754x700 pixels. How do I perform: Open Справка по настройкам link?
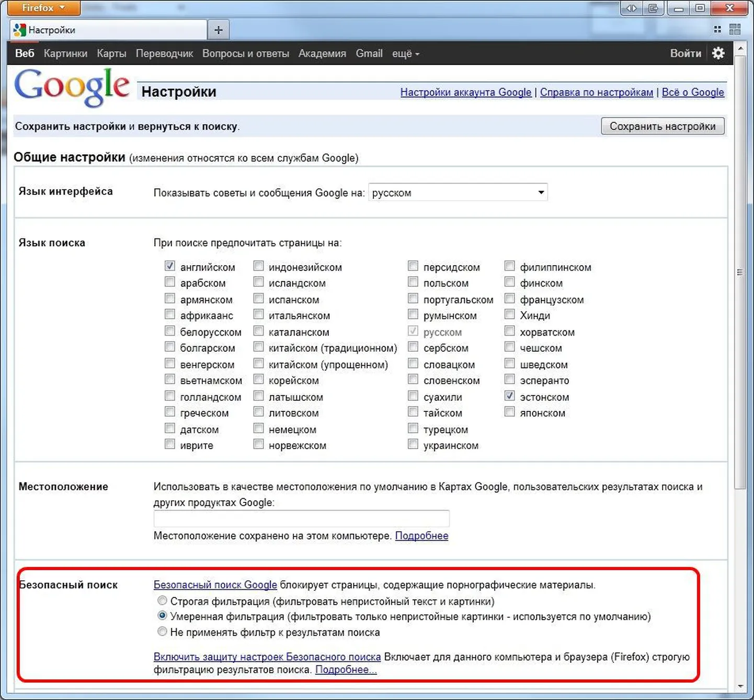click(x=596, y=93)
